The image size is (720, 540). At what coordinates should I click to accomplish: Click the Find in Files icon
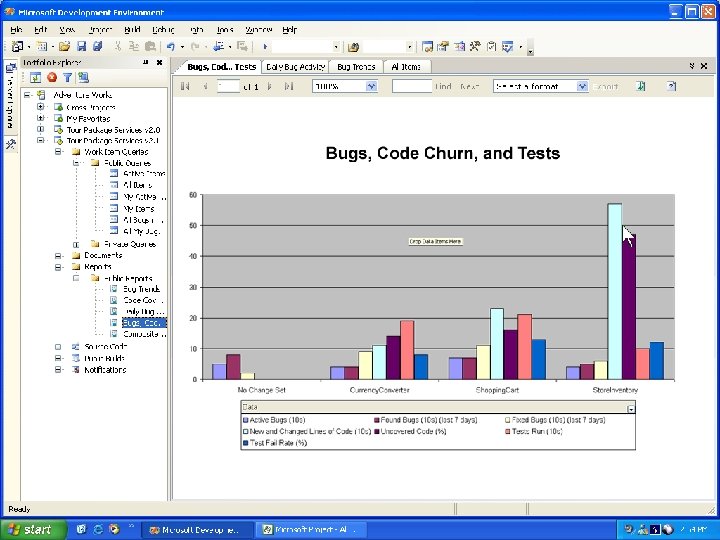353,47
